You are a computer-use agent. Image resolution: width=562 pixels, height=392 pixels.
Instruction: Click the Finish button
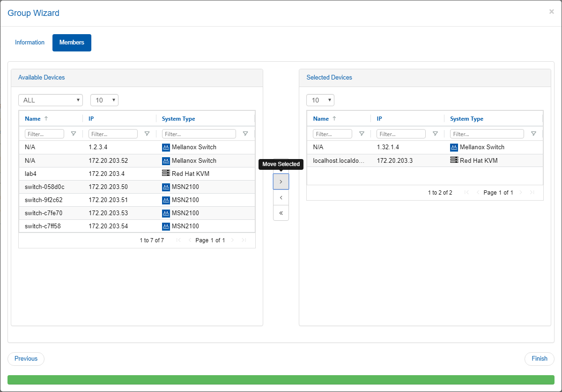pyautogui.click(x=539, y=359)
